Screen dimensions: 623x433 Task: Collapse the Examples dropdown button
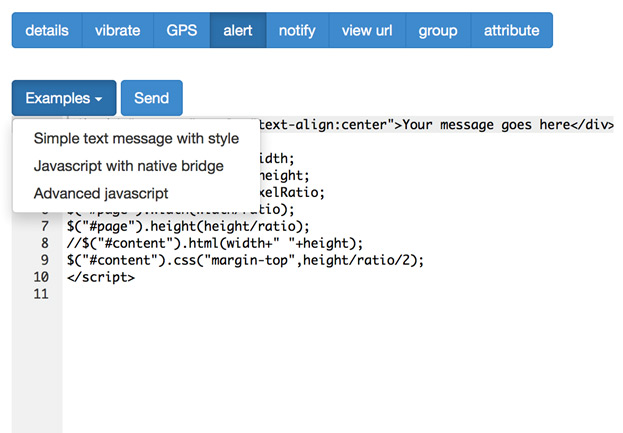point(64,98)
